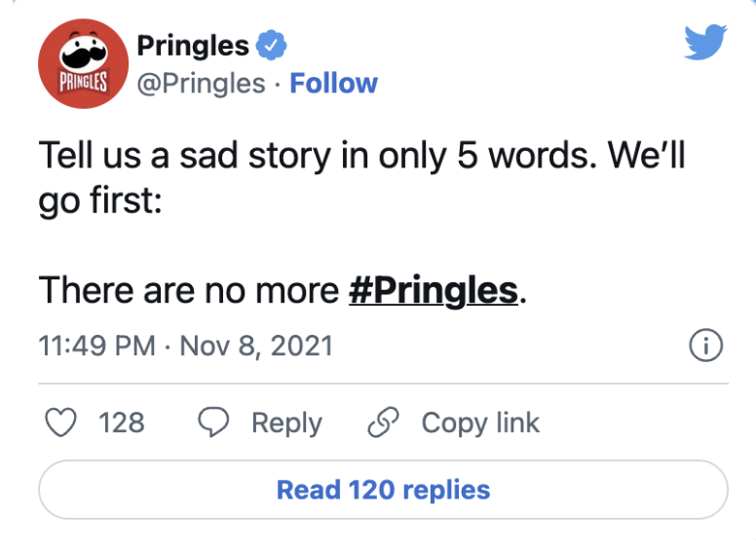The height and width of the screenshot is (549, 756).
Task: Follow the Pringles account
Action: click(x=333, y=84)
